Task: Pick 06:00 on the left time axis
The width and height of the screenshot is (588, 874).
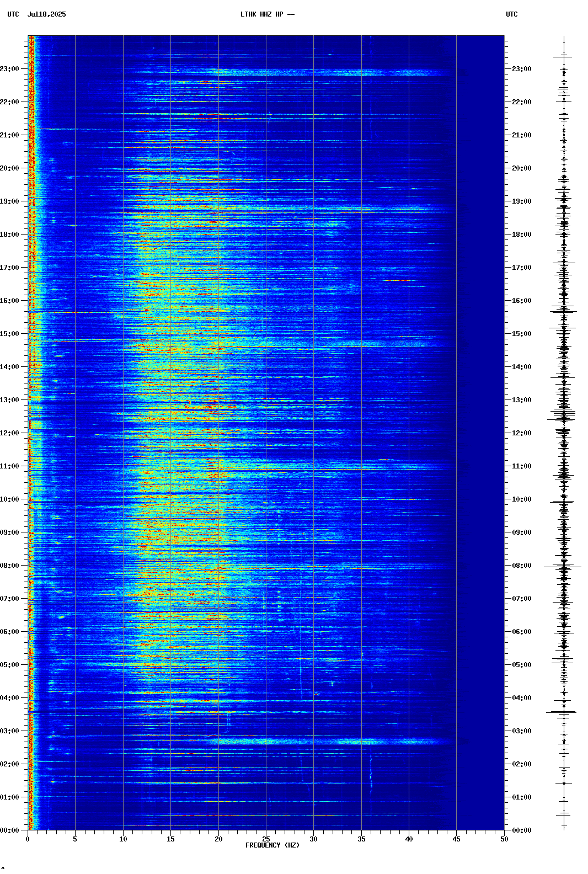Action: point(9,632)
